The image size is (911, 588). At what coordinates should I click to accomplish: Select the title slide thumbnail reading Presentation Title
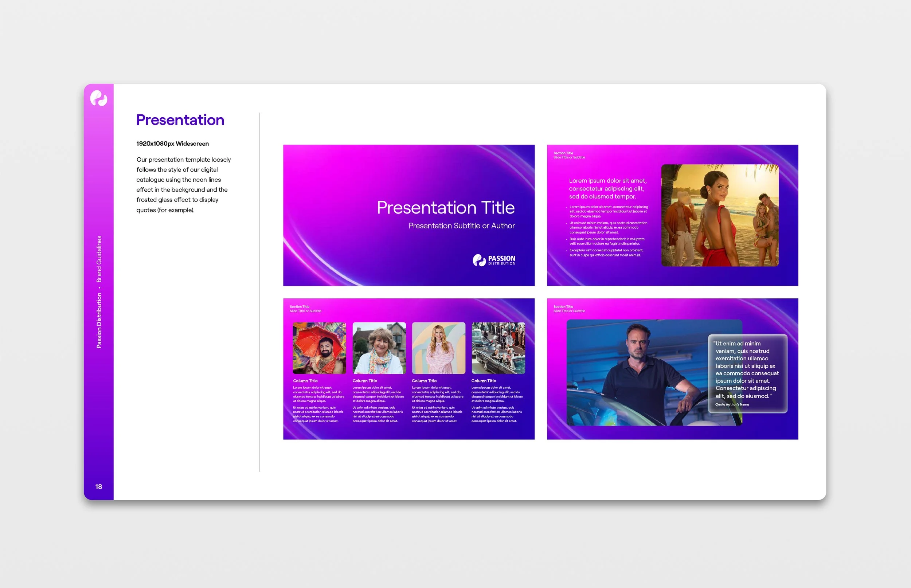408,215
